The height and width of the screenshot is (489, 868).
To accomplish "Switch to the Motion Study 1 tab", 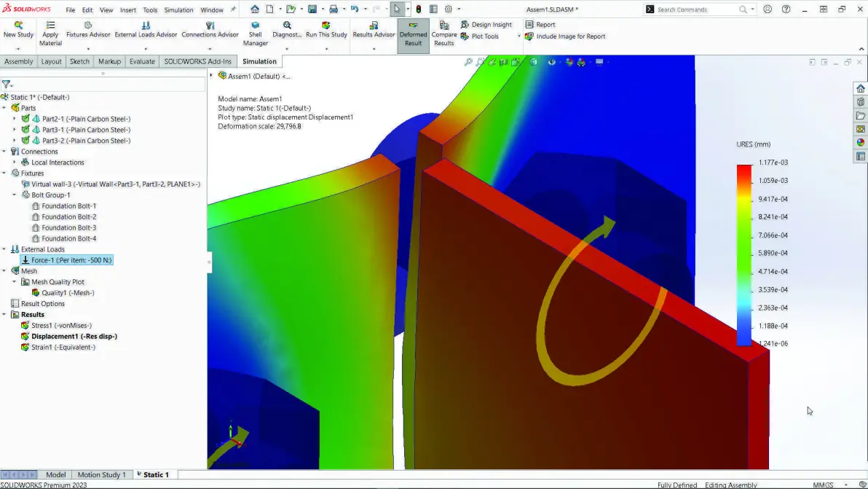I will coord(101,474).
